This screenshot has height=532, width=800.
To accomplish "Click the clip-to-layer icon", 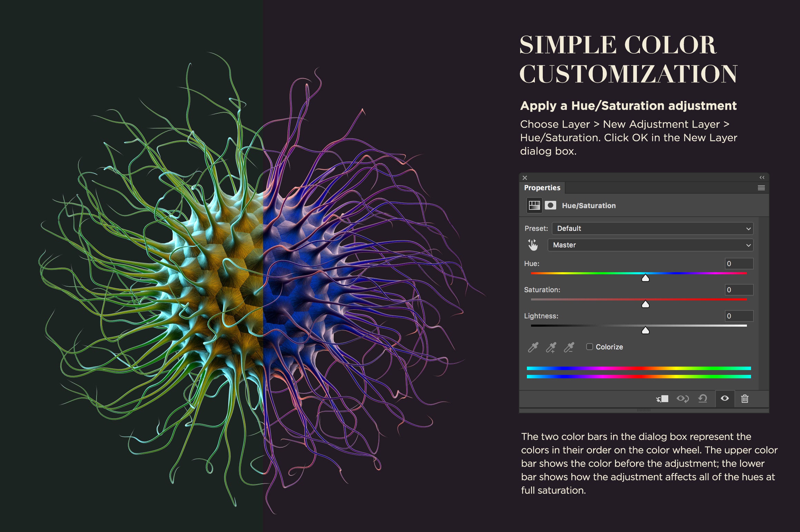I will (662, 399).
